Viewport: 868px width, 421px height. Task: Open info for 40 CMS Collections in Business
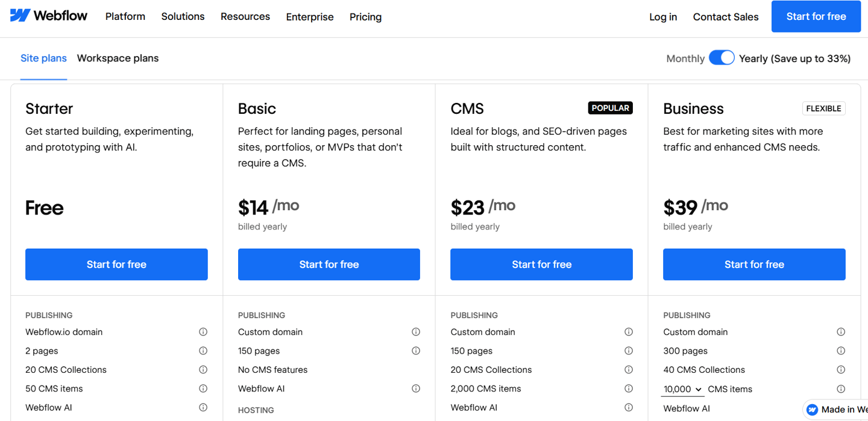click(x=841, y=369)
